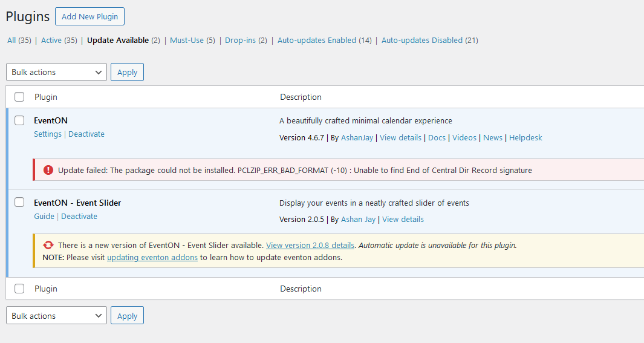Click the footer Description column label
The image size is (644, 343).
click(x=301, y=289)
